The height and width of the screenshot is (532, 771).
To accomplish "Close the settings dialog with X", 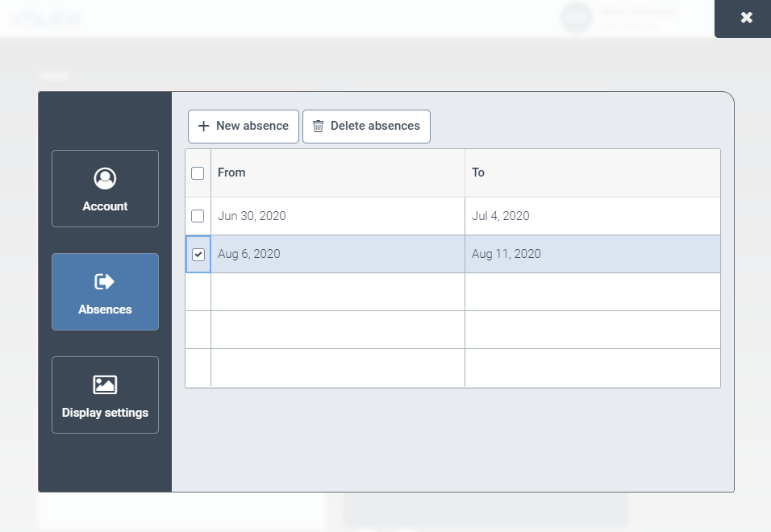I will (746, 18).
